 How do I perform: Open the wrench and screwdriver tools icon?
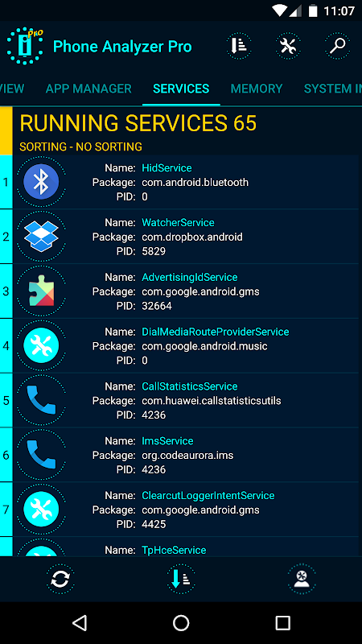288,46
